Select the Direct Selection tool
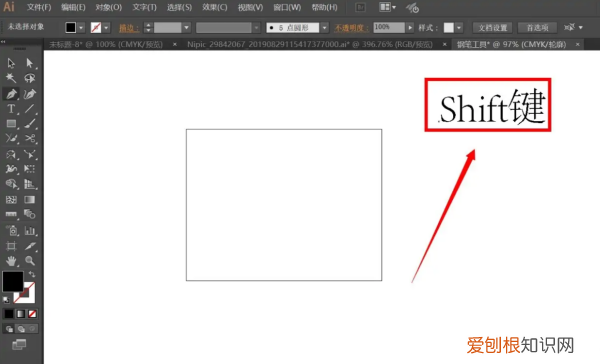 pos(29,63)
